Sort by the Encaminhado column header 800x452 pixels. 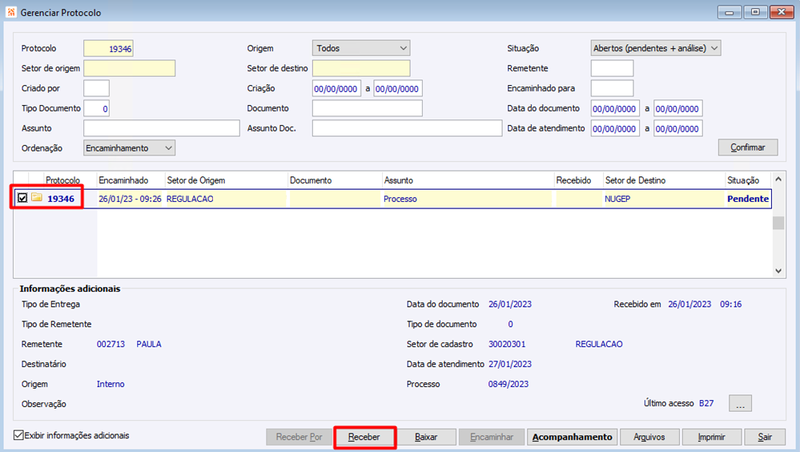pos(131,180)
